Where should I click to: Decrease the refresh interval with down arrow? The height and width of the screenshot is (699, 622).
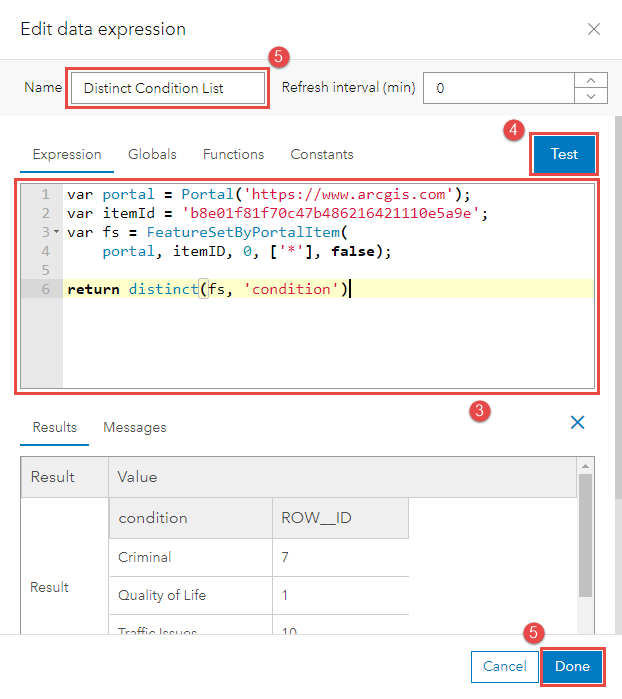tap(591, 96)
